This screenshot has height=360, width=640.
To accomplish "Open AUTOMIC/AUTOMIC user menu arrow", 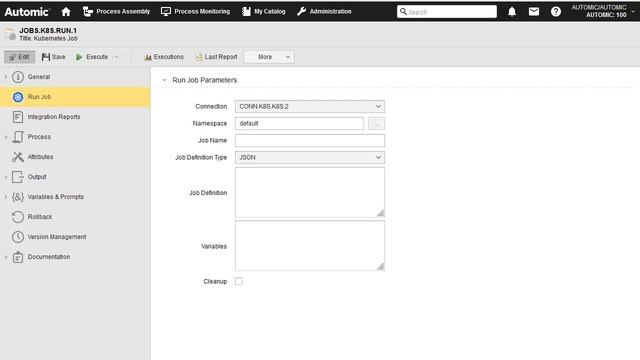I will (x=633, y=11).
